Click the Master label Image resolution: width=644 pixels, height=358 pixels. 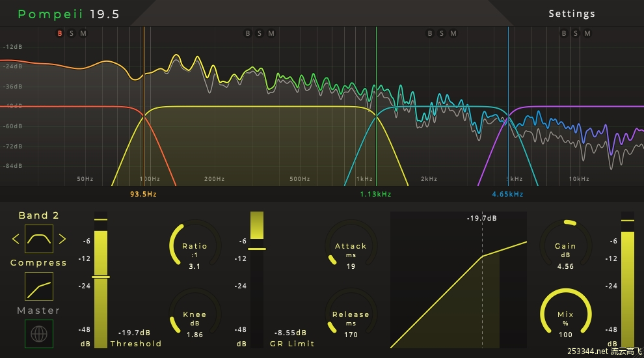(x=38, y=310)
